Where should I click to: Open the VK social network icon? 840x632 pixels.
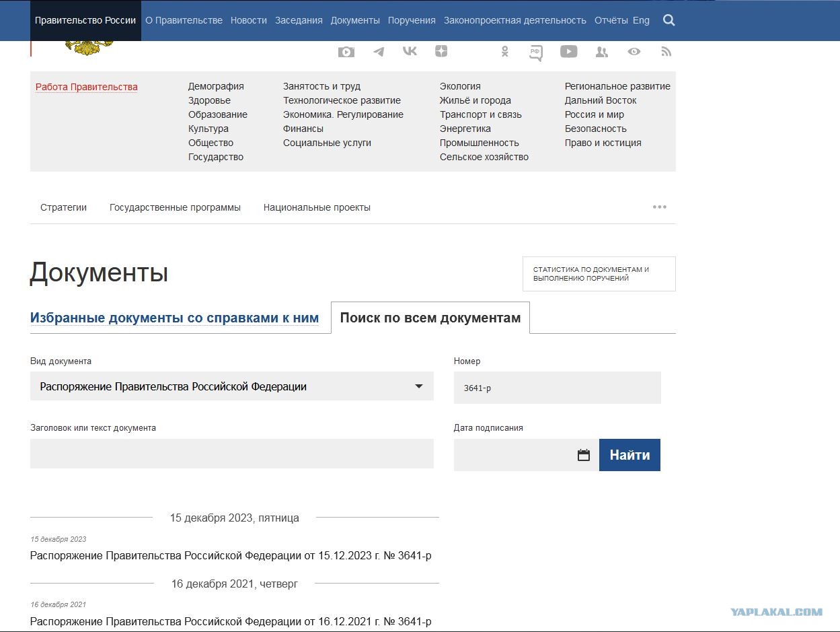pos(410,51)
